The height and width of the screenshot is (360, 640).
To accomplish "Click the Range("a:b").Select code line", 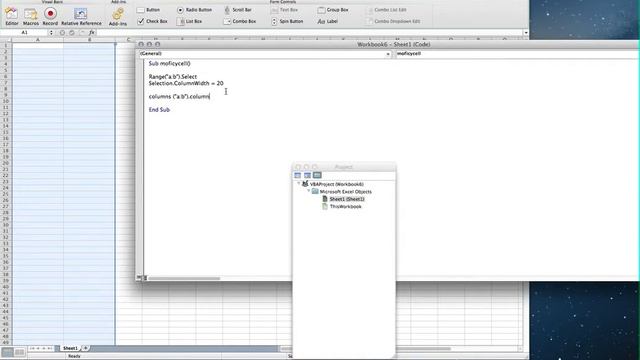I will click(173, 77).
